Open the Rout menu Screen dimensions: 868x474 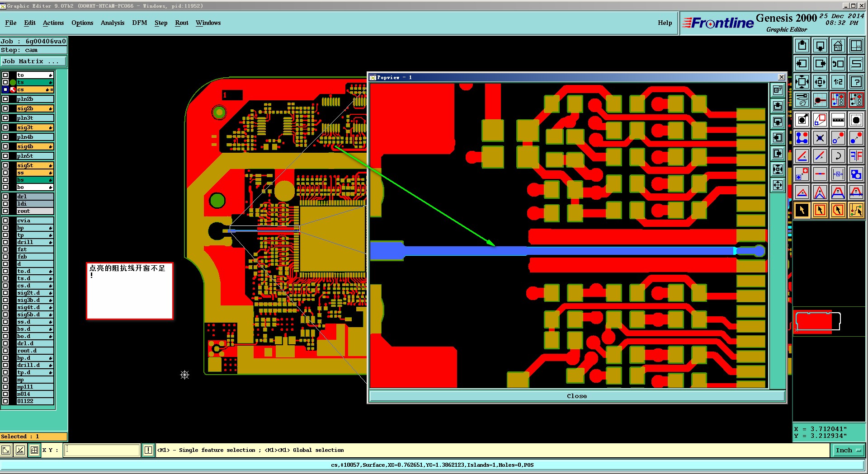(x=182, y=23)
